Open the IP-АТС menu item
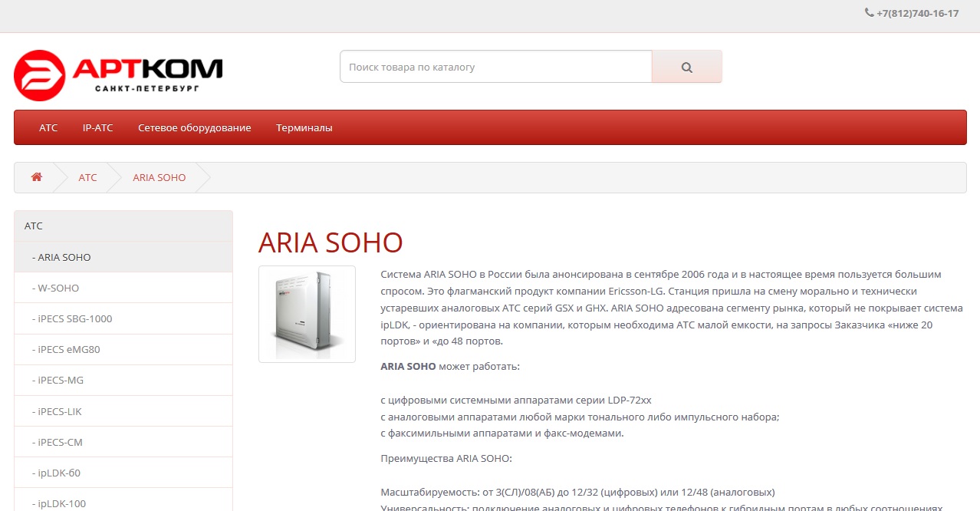This screenshot has width=980, height=511. 98,127
